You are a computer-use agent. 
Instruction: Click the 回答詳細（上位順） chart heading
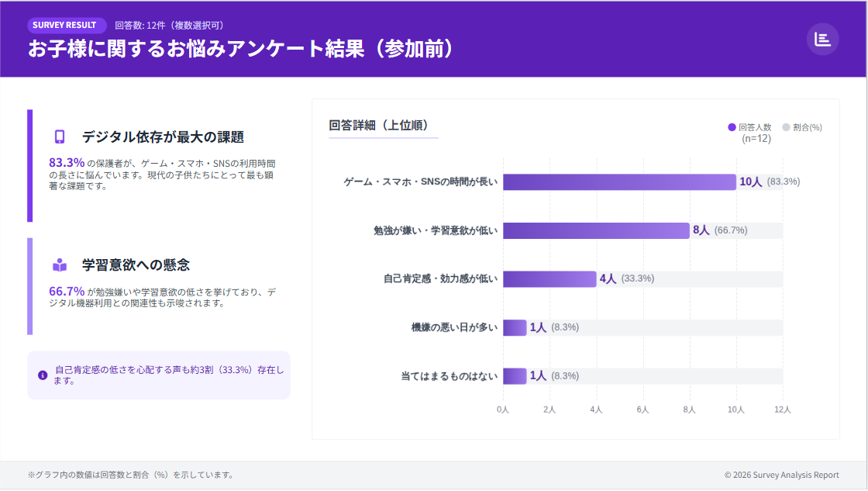coord(379,126)
